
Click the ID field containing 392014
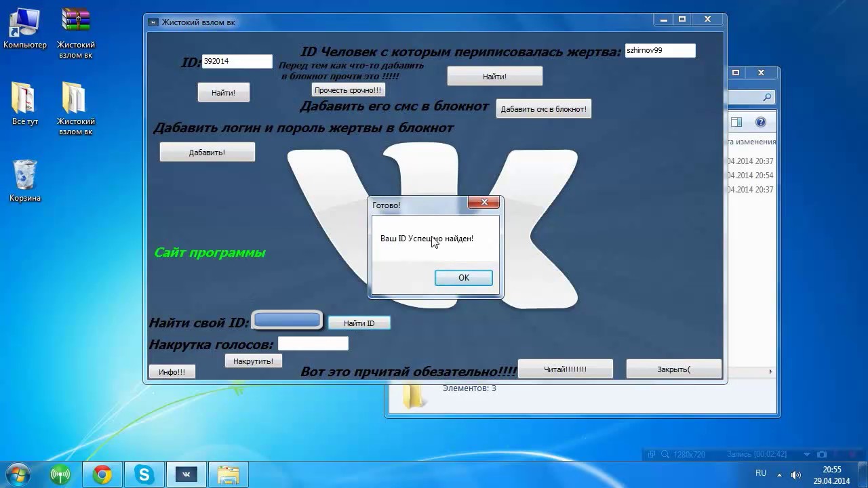click(237, 61)
